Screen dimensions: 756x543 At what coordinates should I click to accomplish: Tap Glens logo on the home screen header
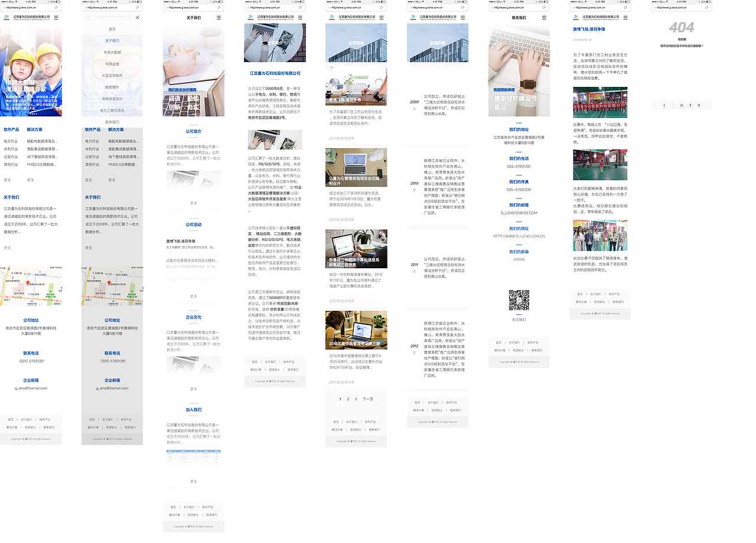pos(6,18)
